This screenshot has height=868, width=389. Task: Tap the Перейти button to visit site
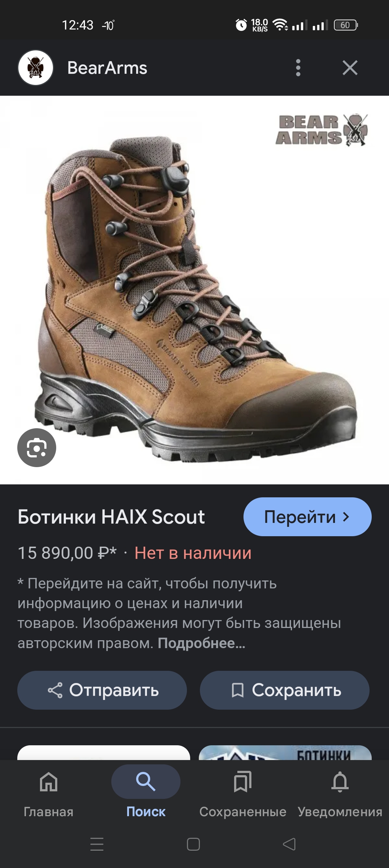tap(308, 517)
